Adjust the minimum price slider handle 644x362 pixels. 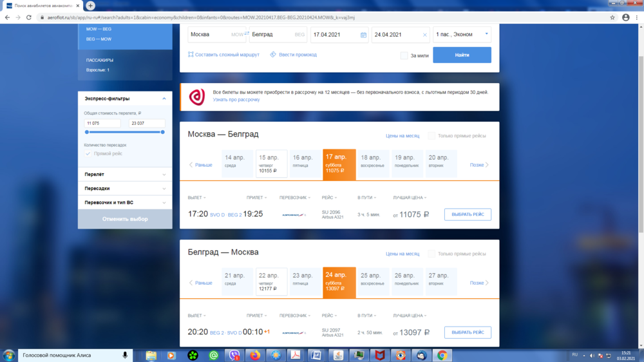(87, 132)
